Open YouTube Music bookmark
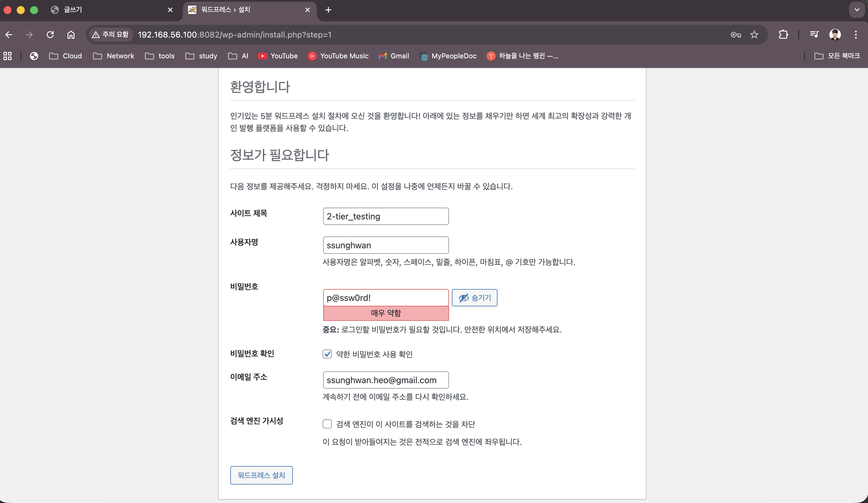 click(338, 56)
